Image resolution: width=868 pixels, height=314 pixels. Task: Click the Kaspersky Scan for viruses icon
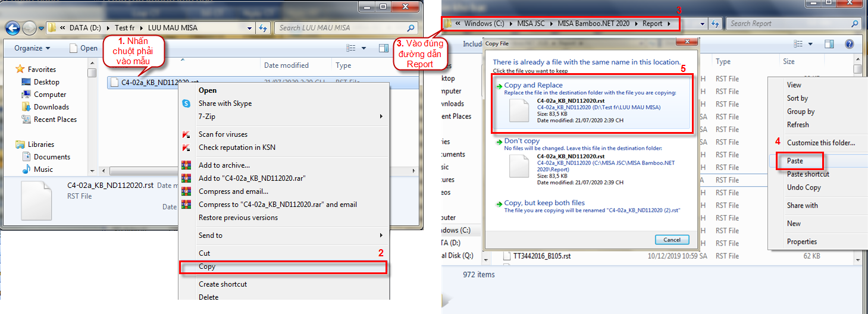click(186, 134)
